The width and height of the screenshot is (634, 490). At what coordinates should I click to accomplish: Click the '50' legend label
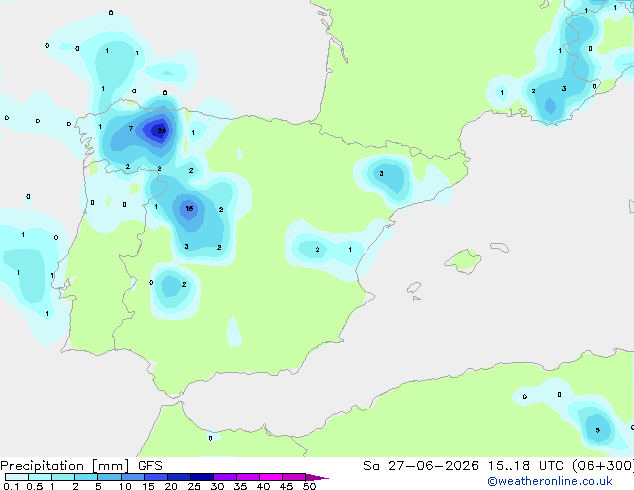309,486
